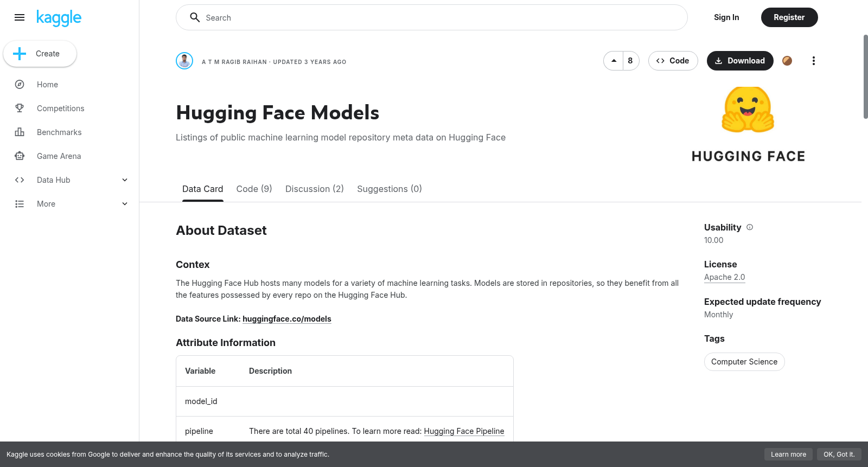Dismiss cookie banner with OK, Got it
The height and width of the screenshot is (467, 868).
(x=839, y=455)
